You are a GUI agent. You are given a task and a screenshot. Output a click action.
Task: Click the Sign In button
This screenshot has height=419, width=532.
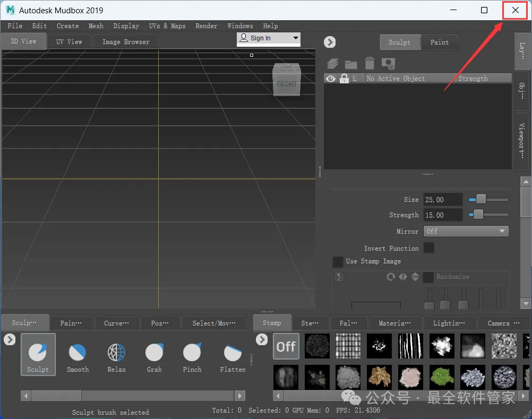click(x=260, y=38)
